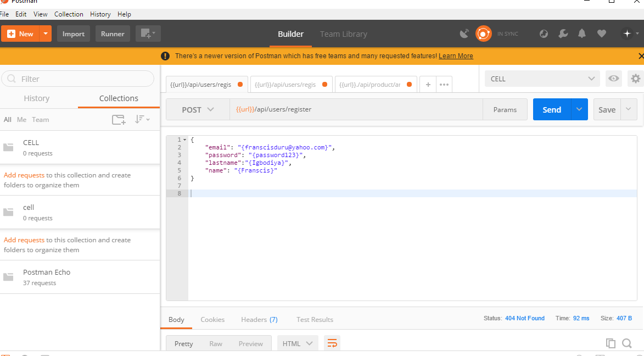Viewport: 644px width, 356px height.
Task: Select the second users/regis request tab
Action: 291,84
